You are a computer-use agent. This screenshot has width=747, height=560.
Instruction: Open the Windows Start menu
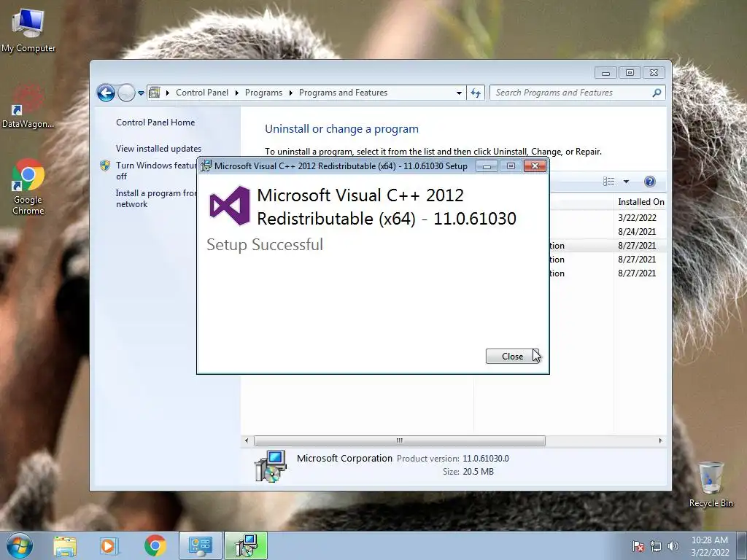tap(20, 545)
